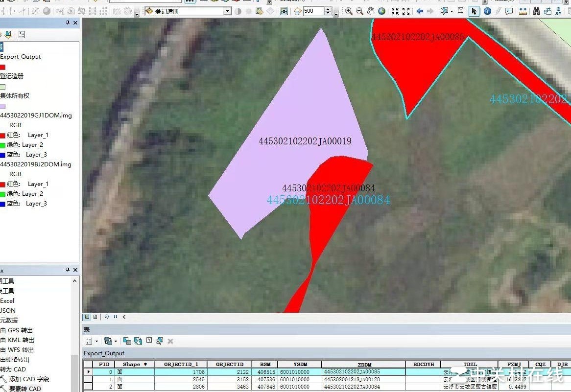Click the OBJECTID_1 column header
This screenshot has height=392, width=571.
pos(181,364)
